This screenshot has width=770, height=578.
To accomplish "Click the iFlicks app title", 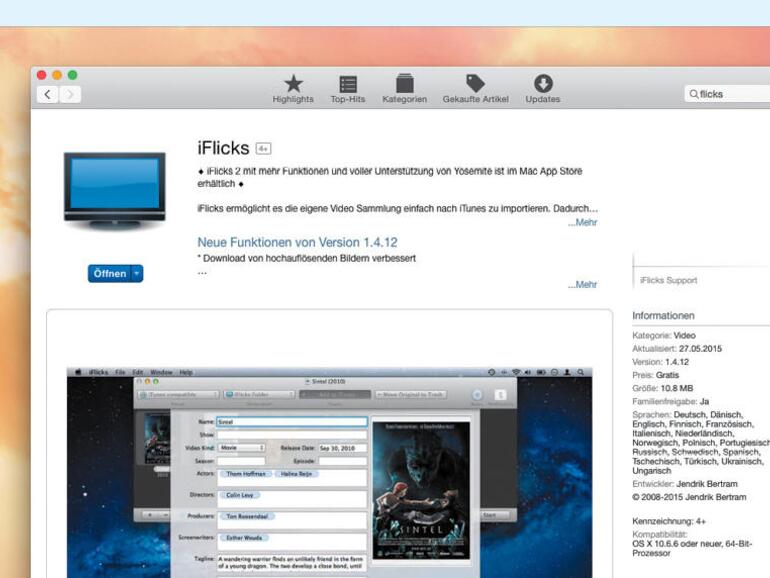I will 223,148.
